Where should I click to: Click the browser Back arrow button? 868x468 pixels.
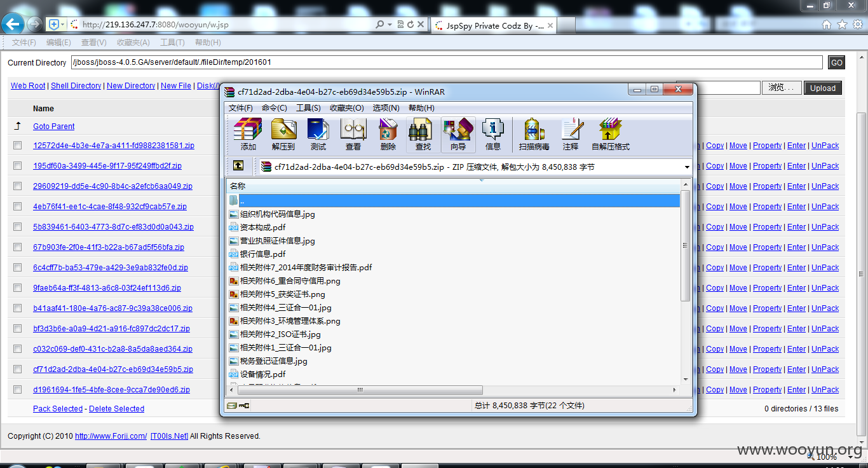tap(13, 24)
